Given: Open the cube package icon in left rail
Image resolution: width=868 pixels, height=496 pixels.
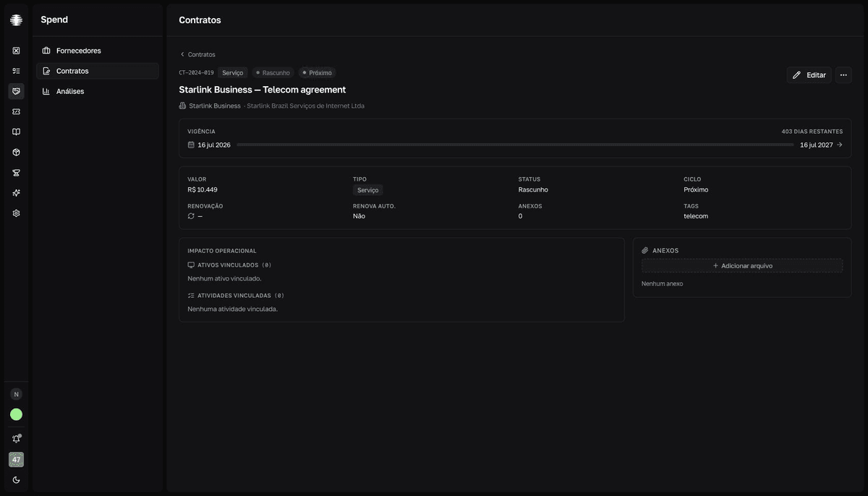Looking at the screenshot, I should coord(16,153).
